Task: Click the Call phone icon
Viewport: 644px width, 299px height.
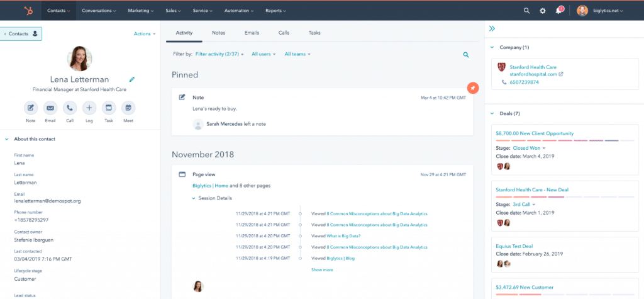Action: tap(70, 108)
